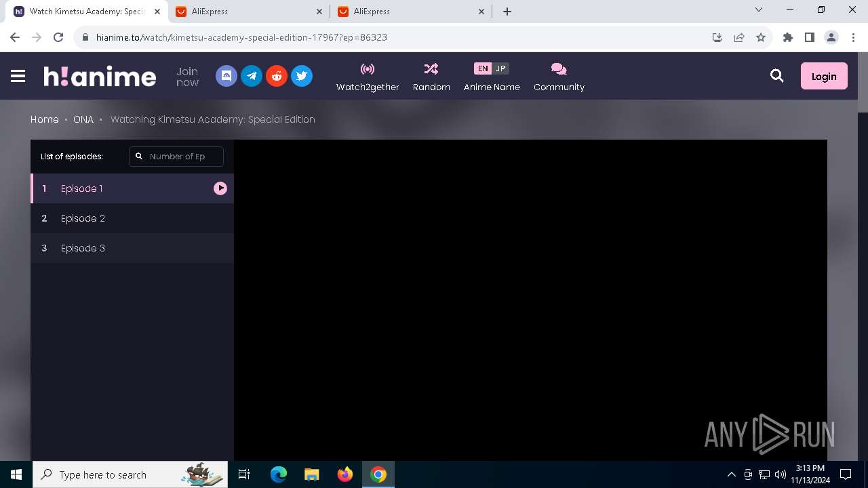Open the Community section
Image resolution: width=868 pixels, height=488 pixels.
(559, 77)
